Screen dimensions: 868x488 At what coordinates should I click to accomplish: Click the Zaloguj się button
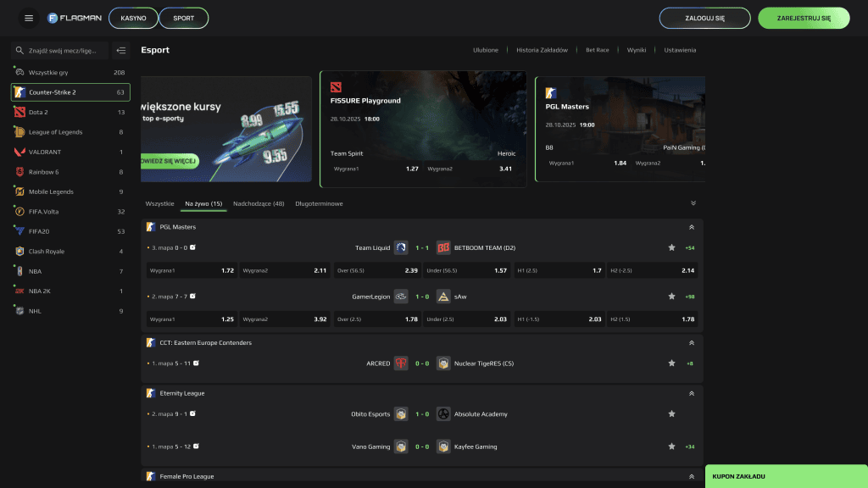tap(693, 18)
